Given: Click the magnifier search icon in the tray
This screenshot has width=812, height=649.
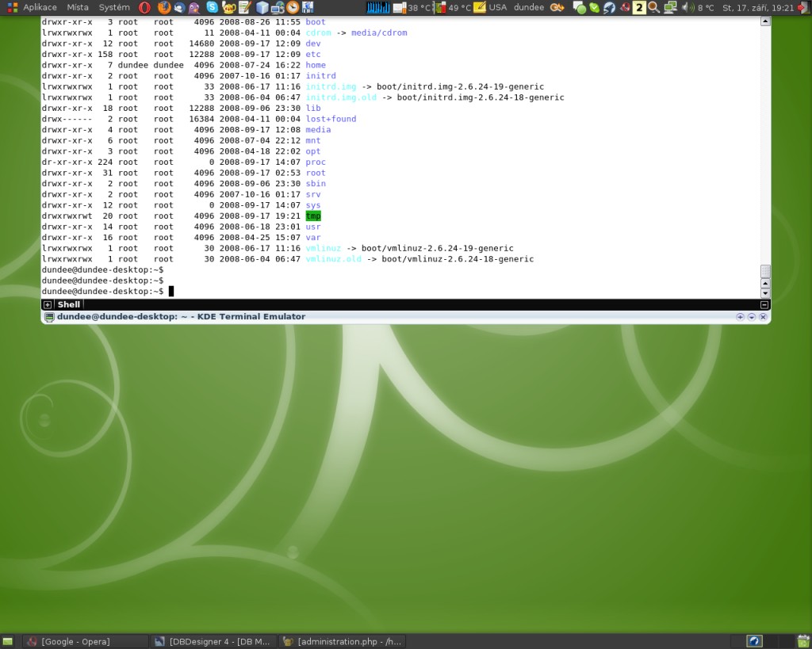Looking at the screenshot, I should click(653, 7).
